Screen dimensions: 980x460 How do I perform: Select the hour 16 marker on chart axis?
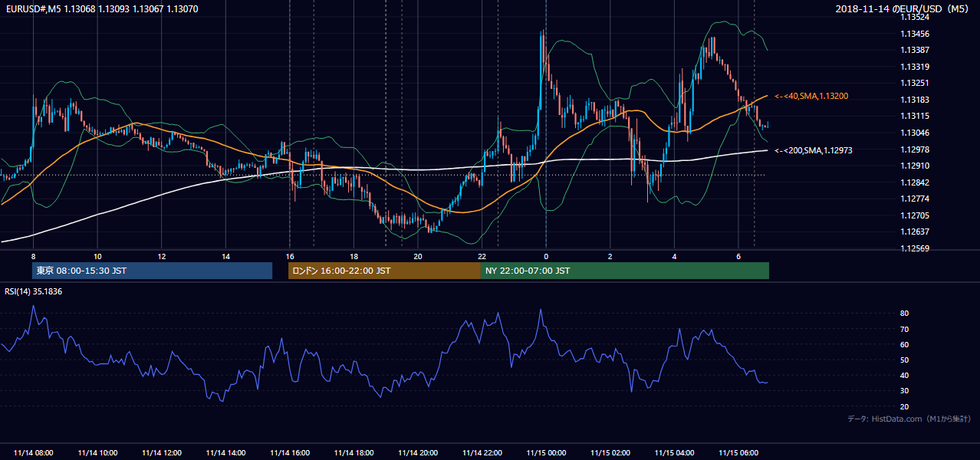(x=290, y=256)
